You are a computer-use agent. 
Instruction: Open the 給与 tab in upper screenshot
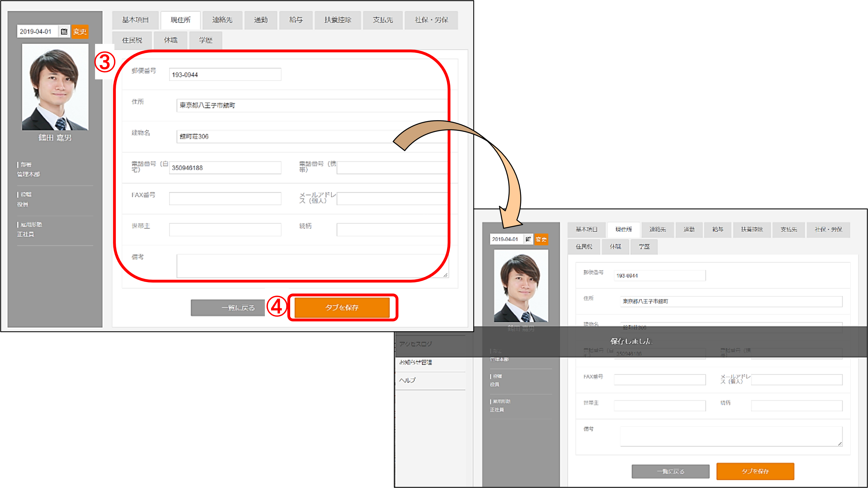pyautogui.click(x=296, y=20)
